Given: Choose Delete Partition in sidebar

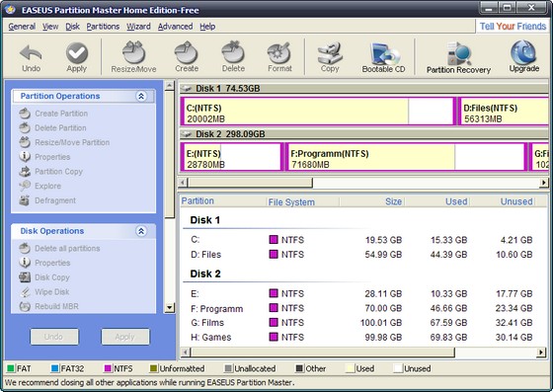Looking at the screenshot, I should click(x=52, y=128).
